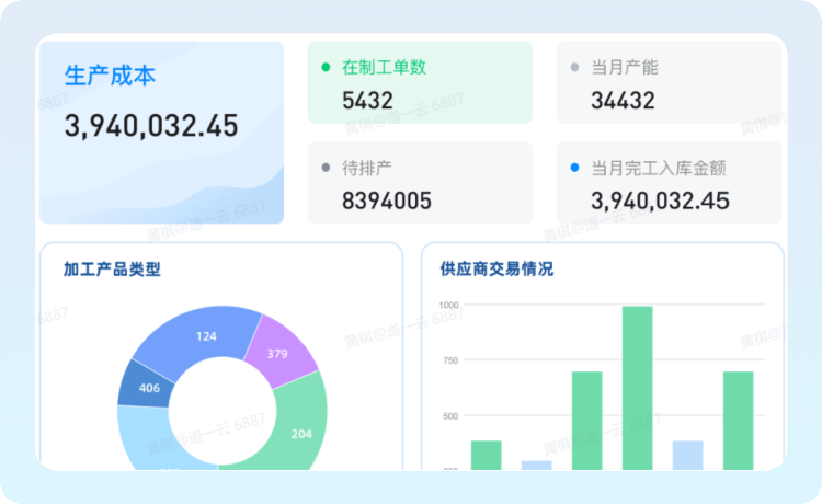The image size is (822, 504).
Task: Click the gray dot beside 当月产能
Action: (x=574, y=67)
